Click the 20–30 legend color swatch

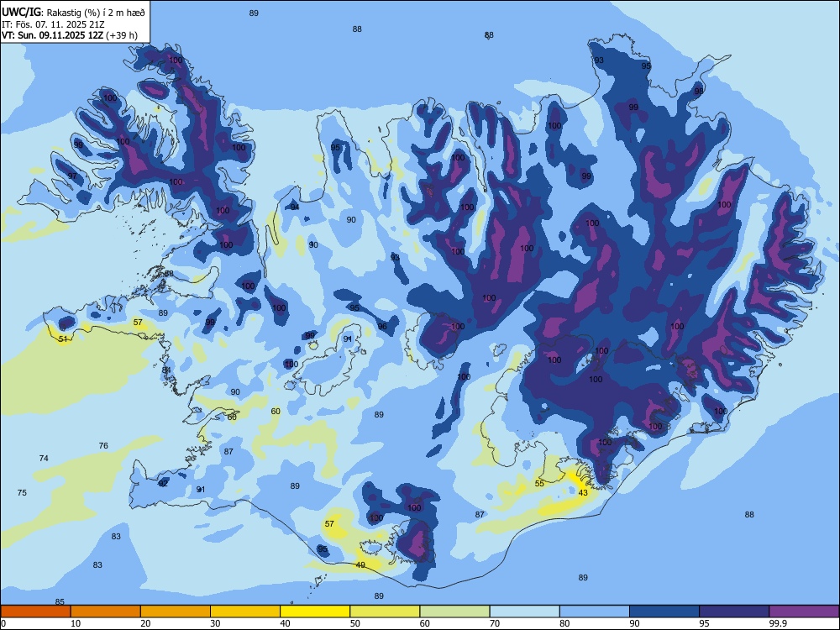(176, 612)
